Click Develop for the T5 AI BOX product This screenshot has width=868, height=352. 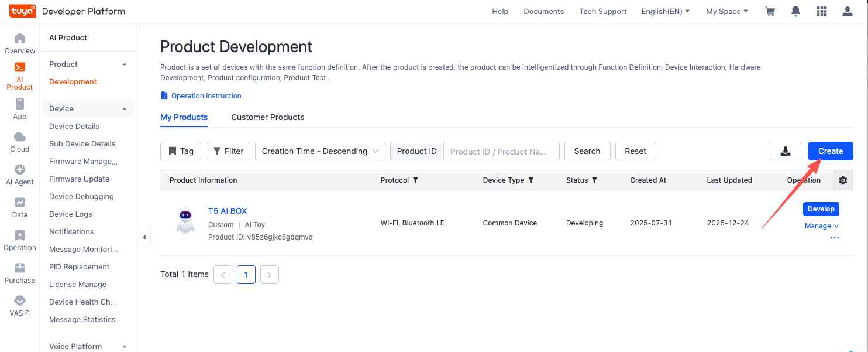click(x=821, y=209)
